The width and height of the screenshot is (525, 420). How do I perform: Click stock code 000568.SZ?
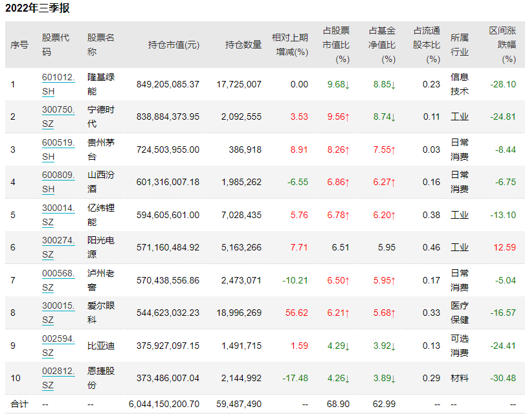(x=58, y=273)
